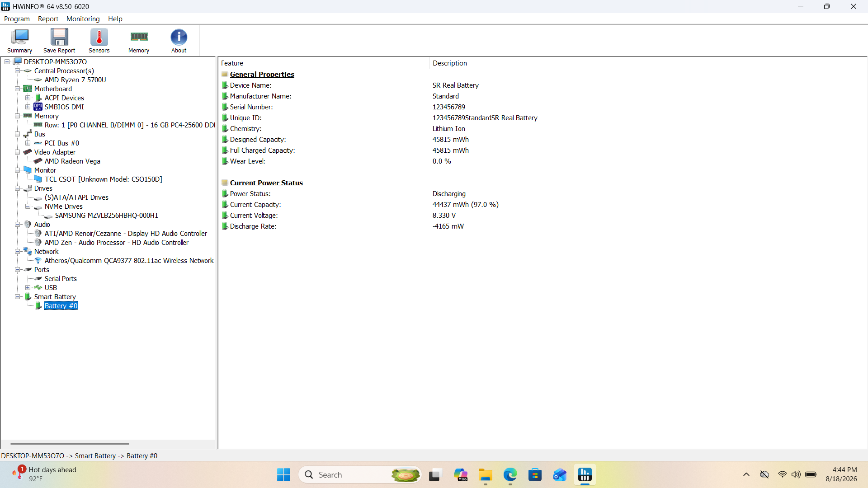Open the Windows Start button

284,474
